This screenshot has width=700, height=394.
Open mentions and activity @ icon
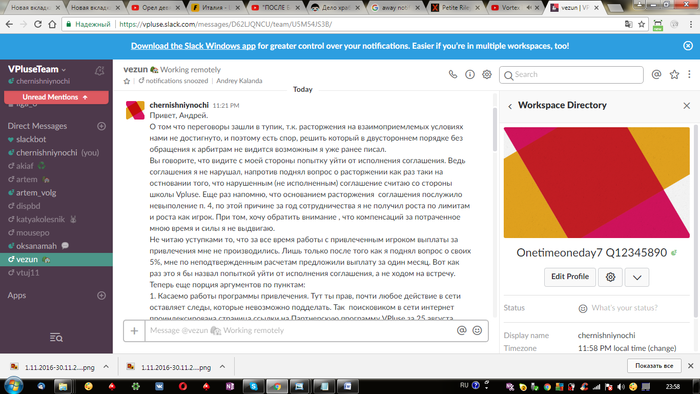click(656, 75)
